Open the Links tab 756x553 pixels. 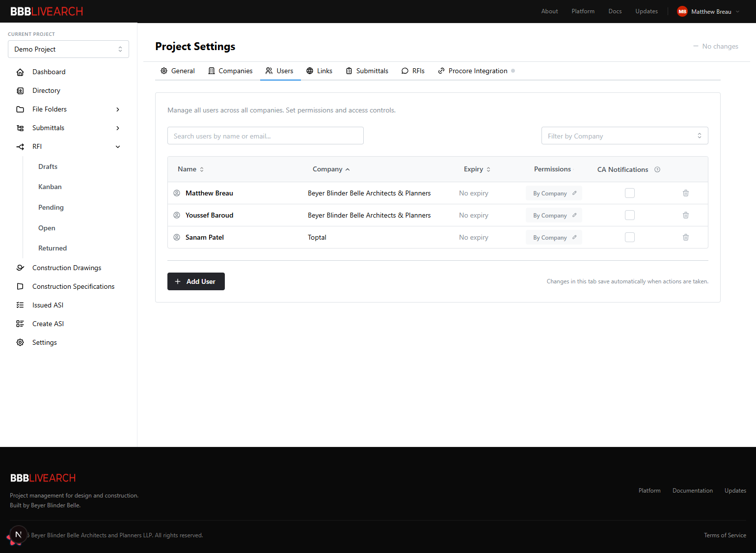319,71
